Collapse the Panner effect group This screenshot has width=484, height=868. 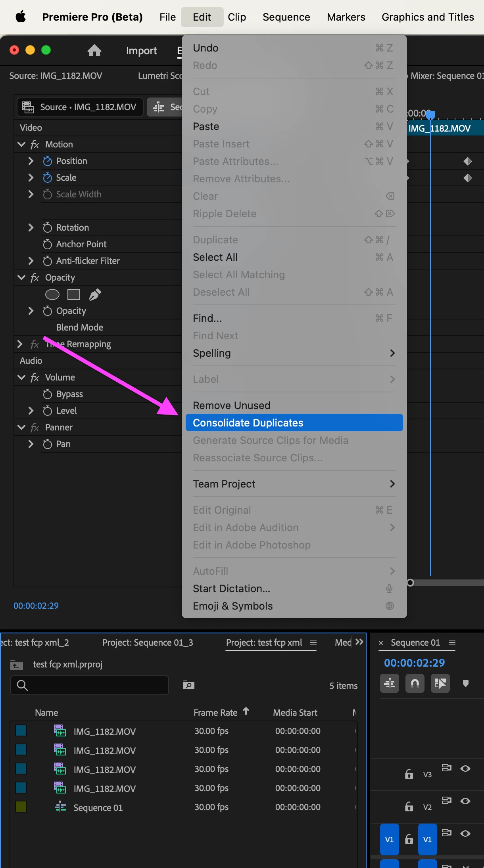pos(21,427)
